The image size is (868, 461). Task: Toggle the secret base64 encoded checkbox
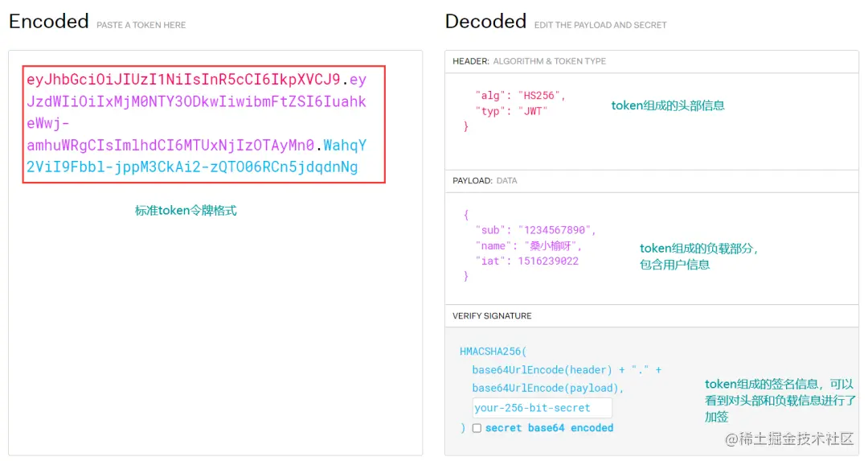pos(477,428)
